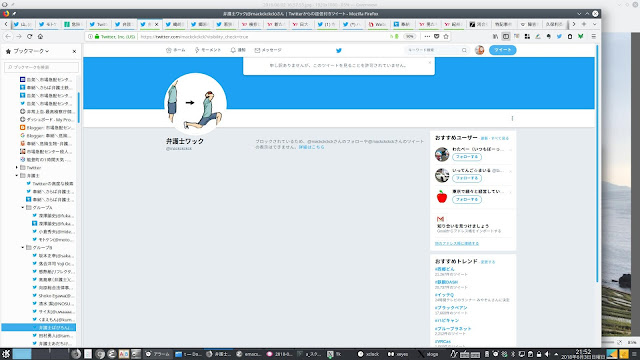
Task: Reload the page with refresh icon
Action: [x=29, y=36]
